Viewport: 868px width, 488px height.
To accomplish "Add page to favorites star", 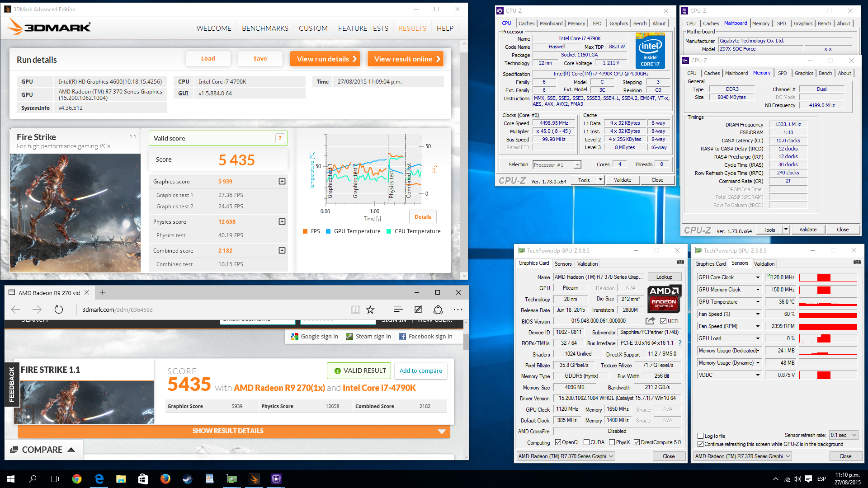I will click(x=370, y=310).
